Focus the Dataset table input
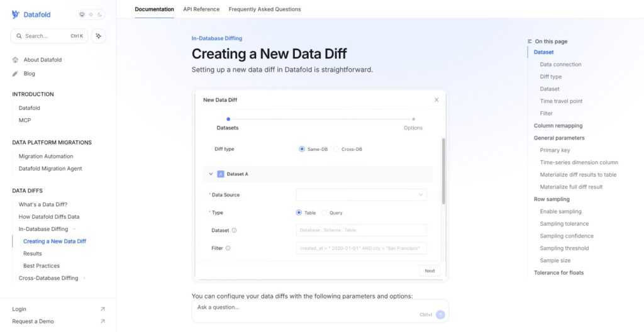Screen dimensions: 644x332 (361, 230)
